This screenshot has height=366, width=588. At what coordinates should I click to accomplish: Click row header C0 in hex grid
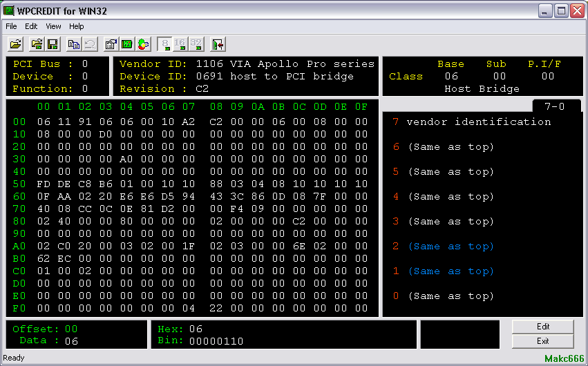click(x=19, y=271)
